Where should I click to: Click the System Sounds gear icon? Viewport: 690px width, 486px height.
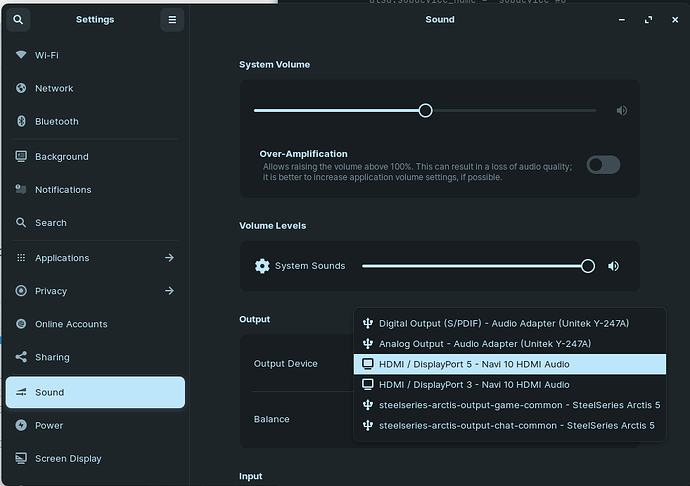tap(262, 266)
